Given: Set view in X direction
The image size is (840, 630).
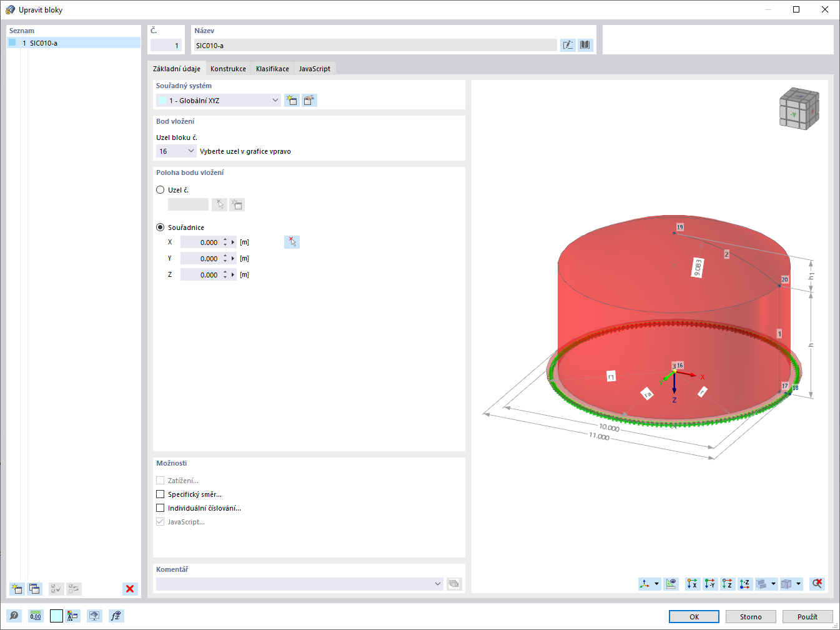Looking at the screenshot, I should (x=692, y=583).
